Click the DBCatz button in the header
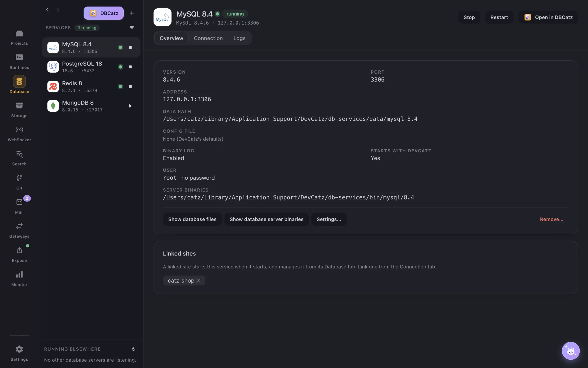Image resolution: width=588 pixels, height=368 pixels. (104, 13)
